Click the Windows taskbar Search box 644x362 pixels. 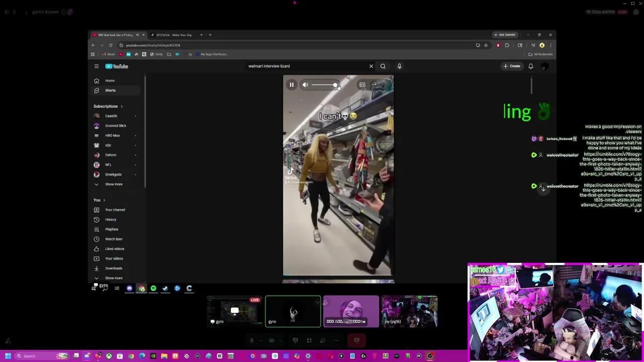point(42,356)
